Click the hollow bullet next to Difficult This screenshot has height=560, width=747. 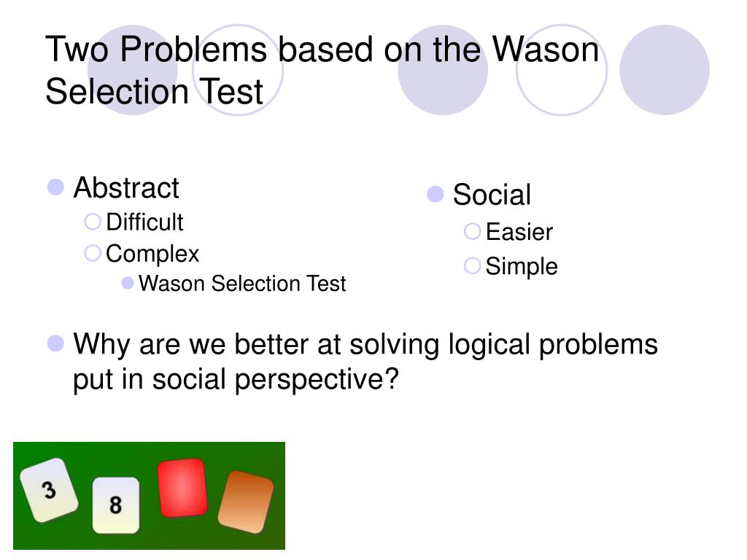(x=93, y=222)
